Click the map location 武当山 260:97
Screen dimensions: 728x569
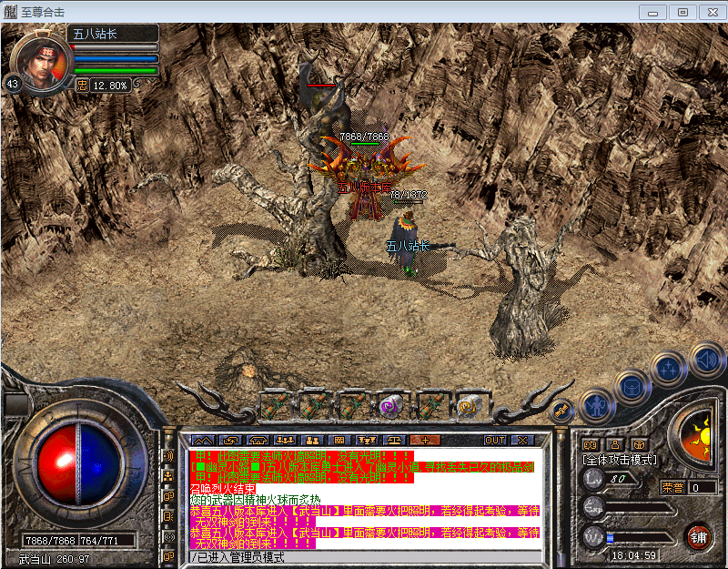coord(54,559)
